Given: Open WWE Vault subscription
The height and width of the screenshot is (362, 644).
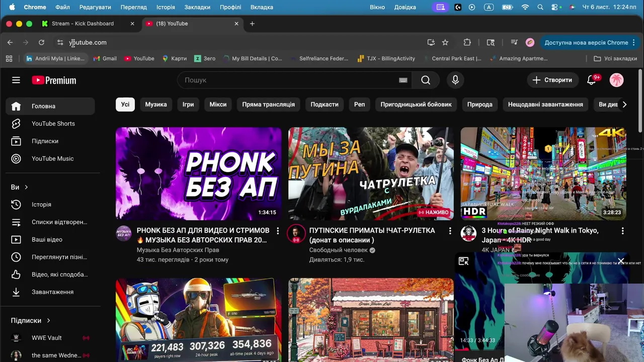Looking at the screenshot, I should [50, 338].
